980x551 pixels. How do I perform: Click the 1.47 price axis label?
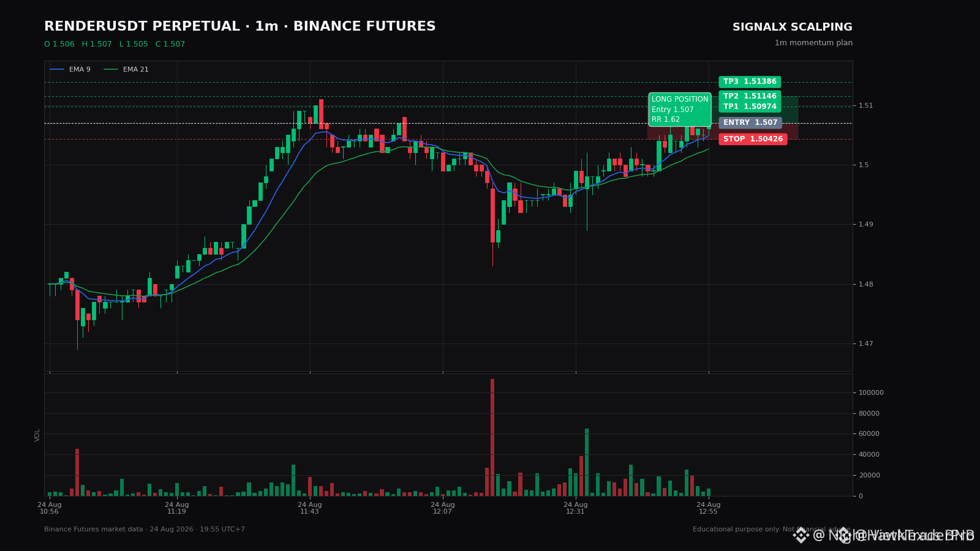click(x=866, y=344)
